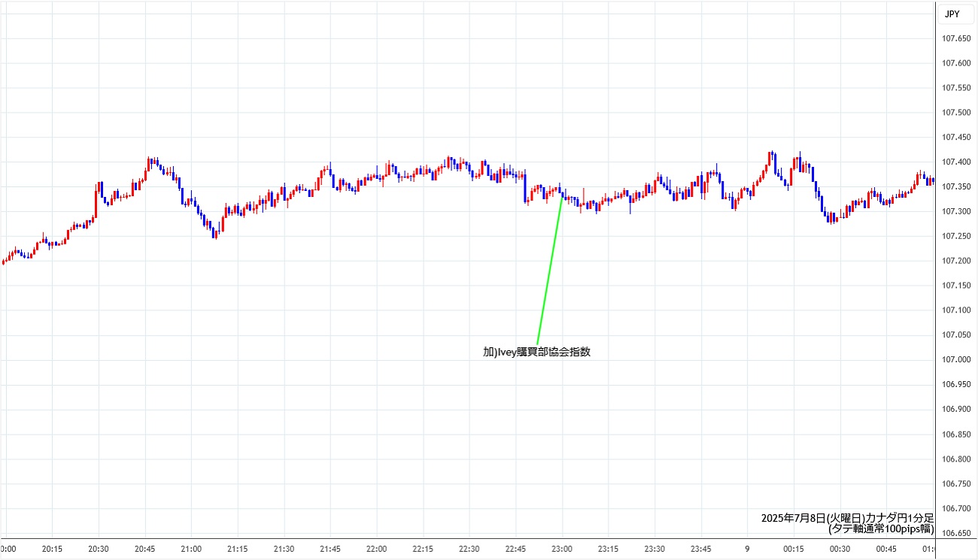The height and width of the screenshot is (560, 978).
Task: Click the 23:30 time axis label
Action: [655, 549]
